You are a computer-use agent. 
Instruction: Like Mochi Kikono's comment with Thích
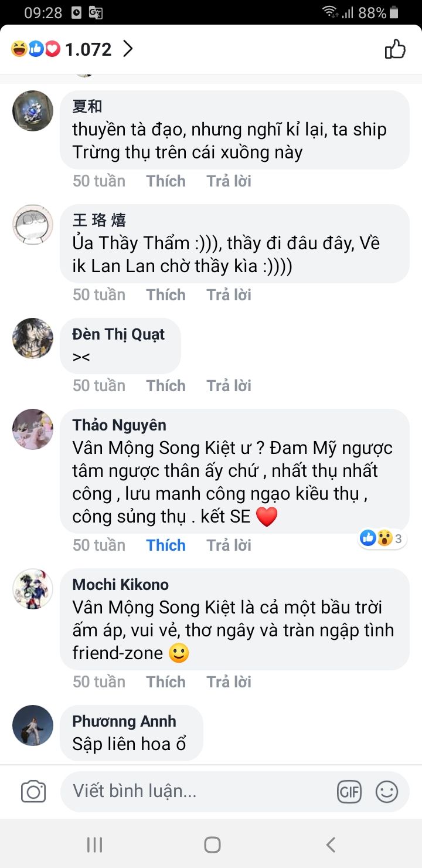click(x=166, y=682)
